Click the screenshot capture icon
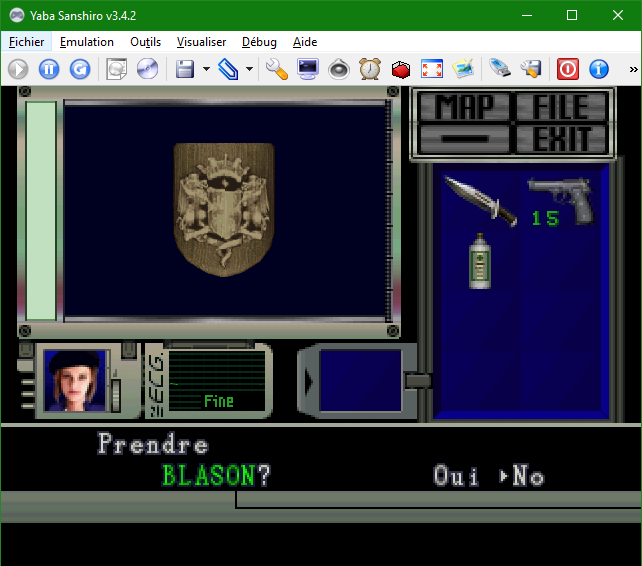This screenshot has width=642, height=566. [x=117, y=69]
